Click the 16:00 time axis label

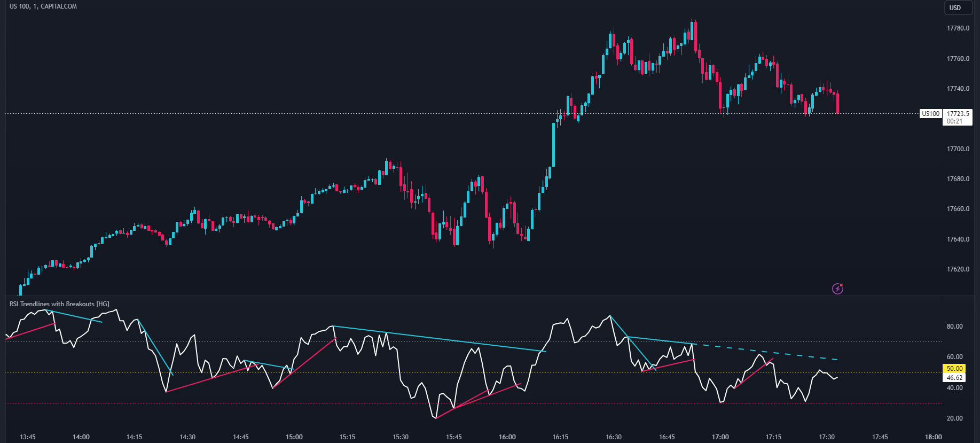point(507,437)
